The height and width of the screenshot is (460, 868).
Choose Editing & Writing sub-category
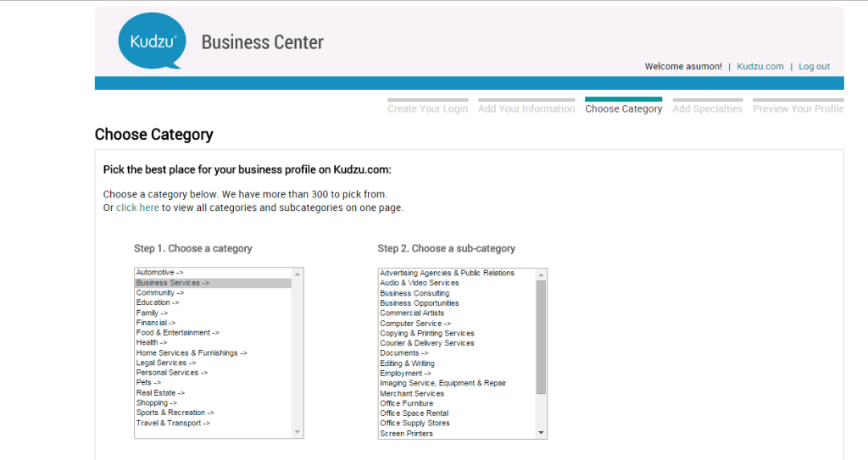[457, 363]
